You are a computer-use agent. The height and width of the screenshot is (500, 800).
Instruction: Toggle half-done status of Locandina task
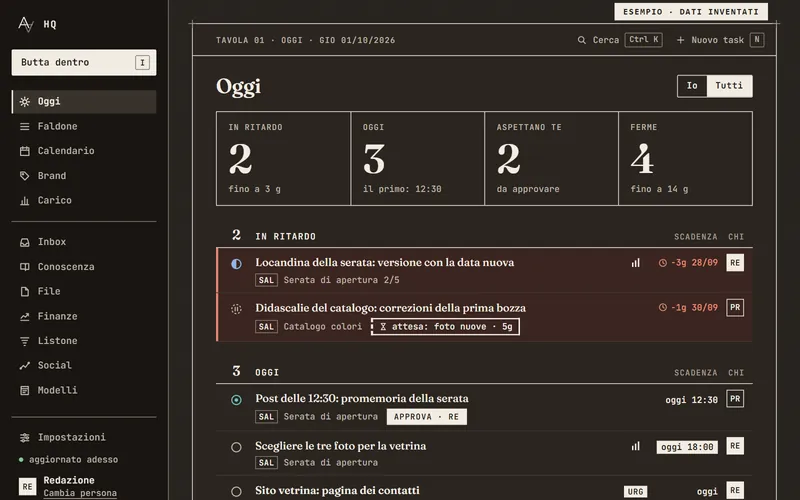pos(236,264)
